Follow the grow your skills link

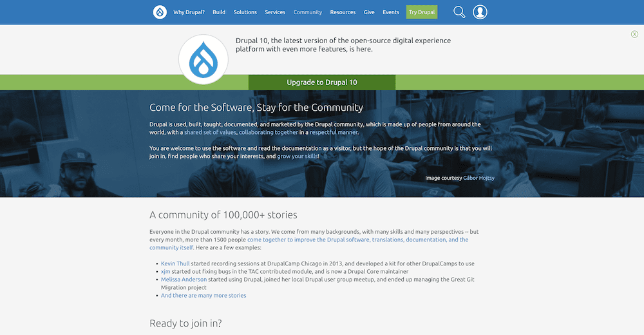[298, 156]
